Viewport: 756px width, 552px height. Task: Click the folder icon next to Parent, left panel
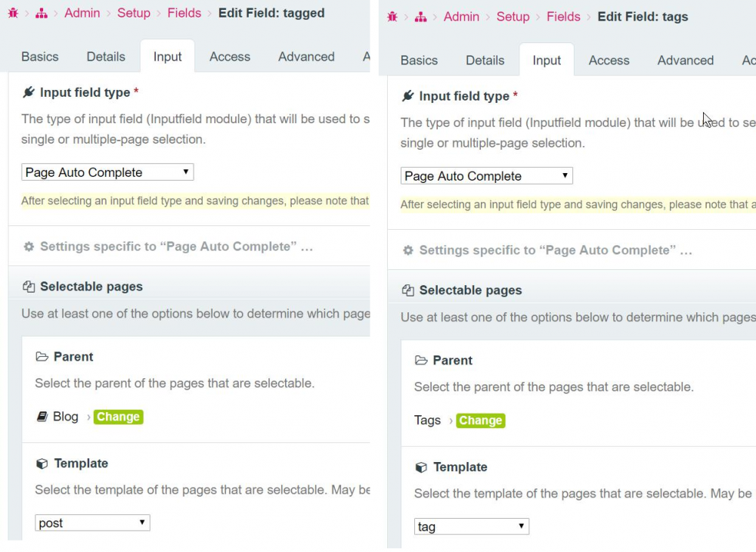tap(42, 357)
